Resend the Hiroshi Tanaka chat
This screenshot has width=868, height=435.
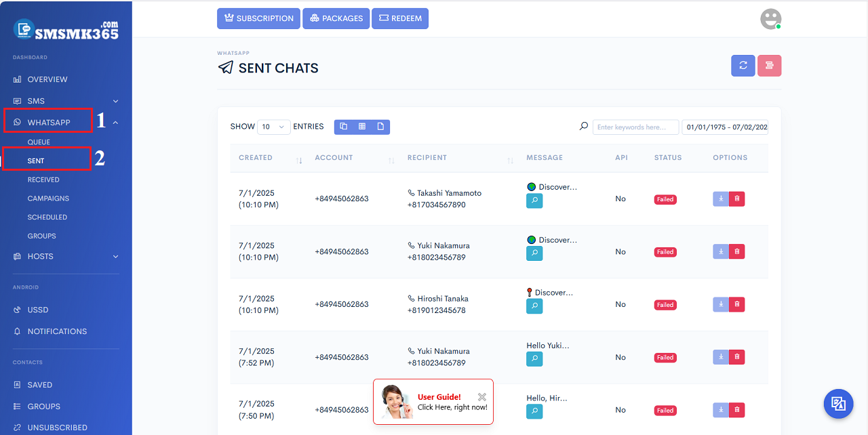click(721, 304)
